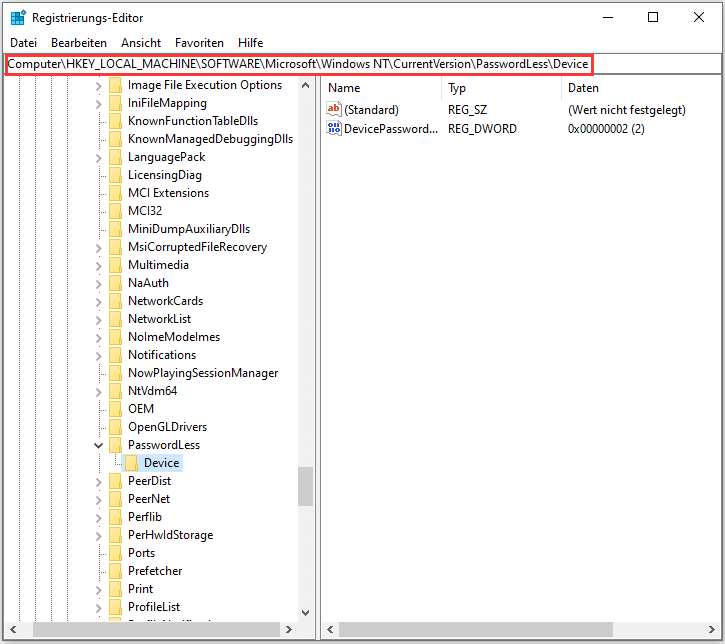Click the NetworkCards folder icon
The height and width of the screenshot is (644, 725).
115,301
